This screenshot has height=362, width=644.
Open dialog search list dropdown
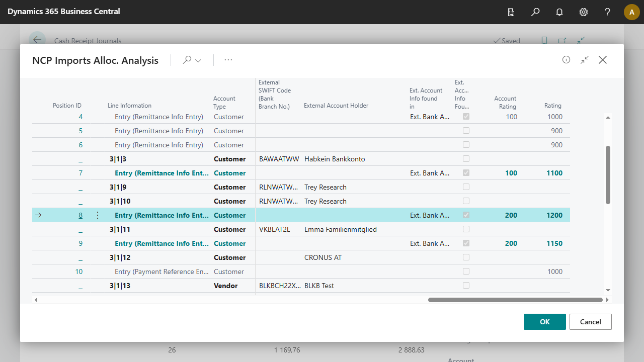(x=192, y=60)
